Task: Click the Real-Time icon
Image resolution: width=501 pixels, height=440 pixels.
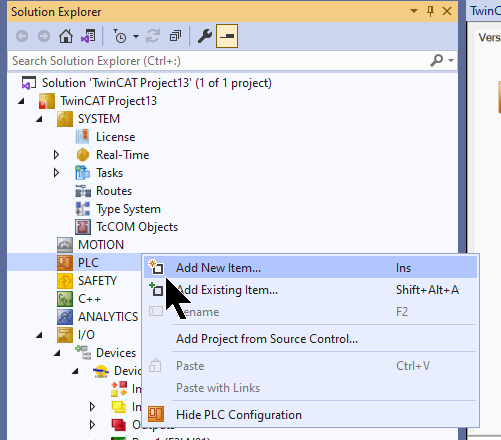Action: click(83, 155)
